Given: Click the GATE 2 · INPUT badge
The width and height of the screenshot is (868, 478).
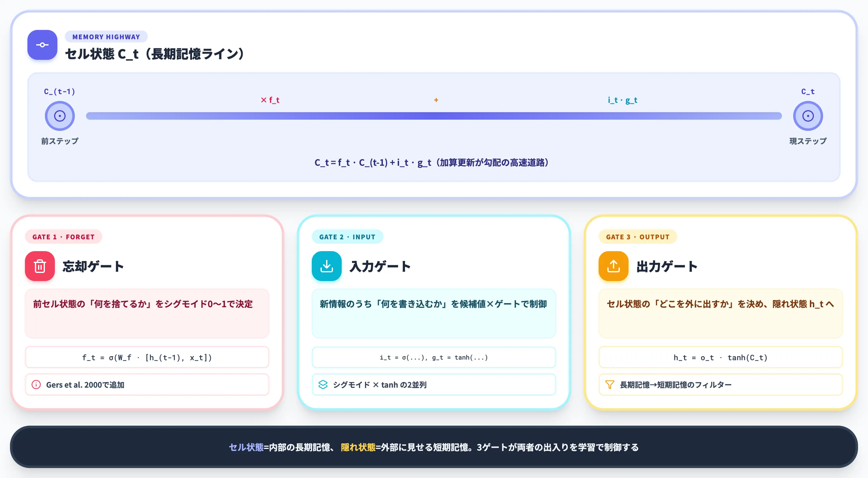Looking at the screenshot, I should tap(347, 237).
